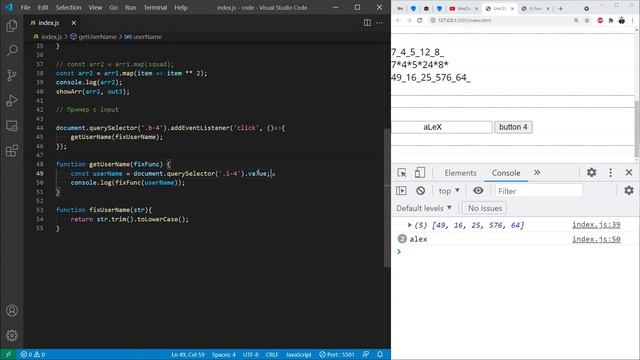The width and height of the screenshot is (640, 360).
Task: Open notifications bell in status bar
Action: [x=380, y=354]
